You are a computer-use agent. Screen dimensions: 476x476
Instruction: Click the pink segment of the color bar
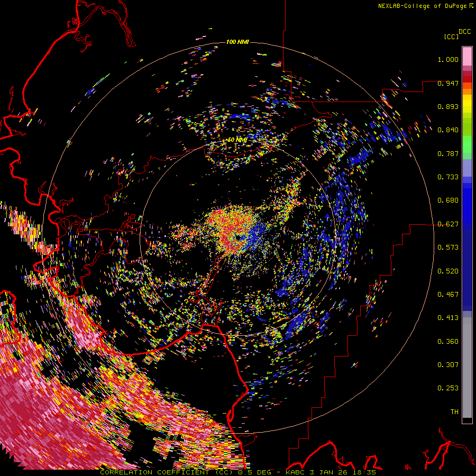pos(467,57)
